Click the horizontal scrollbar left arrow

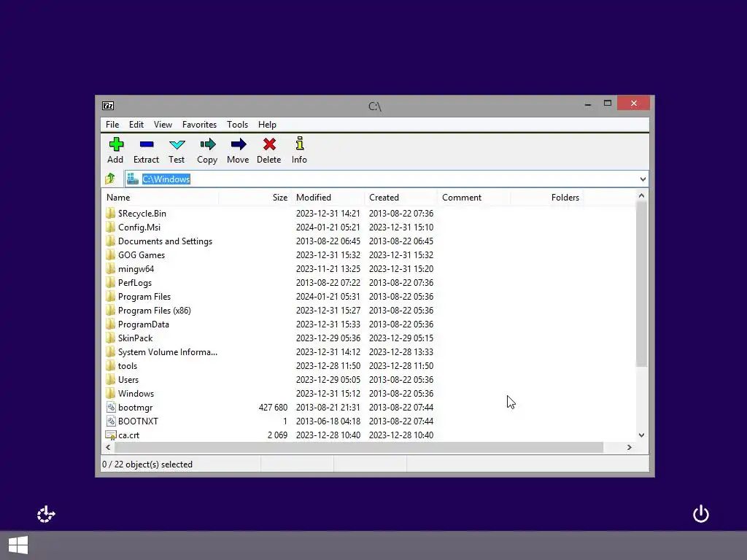click(108, 447)
